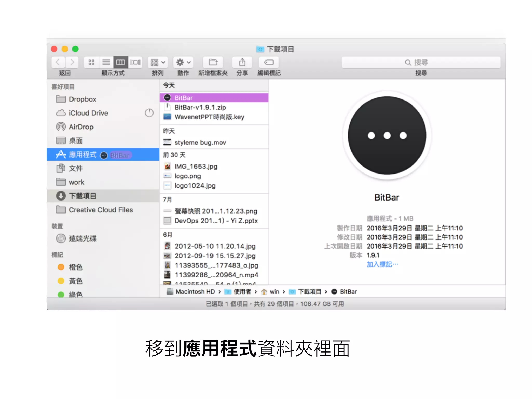Screen dimensions: 532x399
Task: Open iCloud Drive in the sidebar
Action: point(88,113)
